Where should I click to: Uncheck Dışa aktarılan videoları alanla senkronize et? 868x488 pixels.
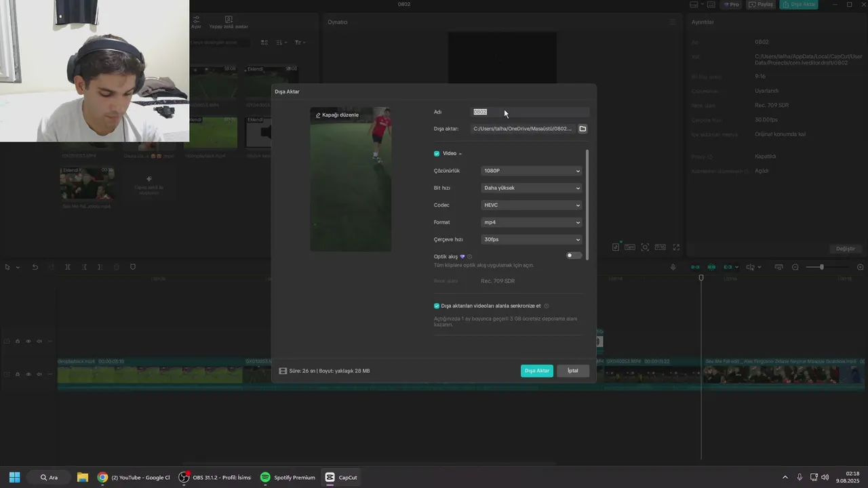[437, 306]
